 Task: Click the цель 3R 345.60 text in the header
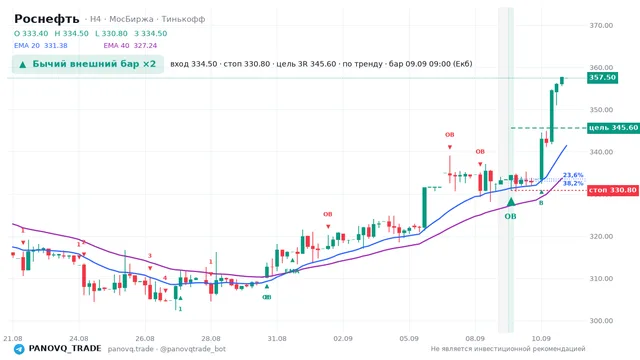click(306, 64)
